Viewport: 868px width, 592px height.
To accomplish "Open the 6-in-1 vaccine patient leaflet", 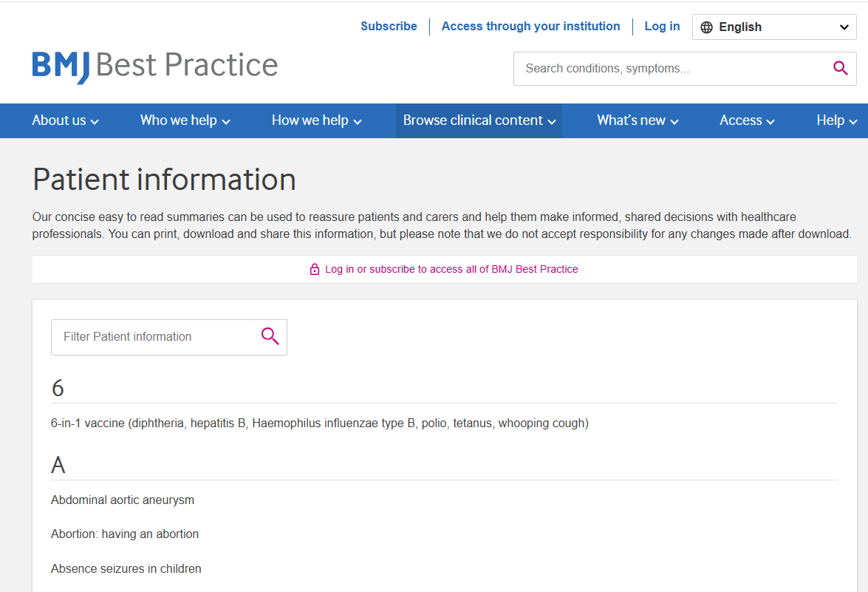I will coord(319,423).
